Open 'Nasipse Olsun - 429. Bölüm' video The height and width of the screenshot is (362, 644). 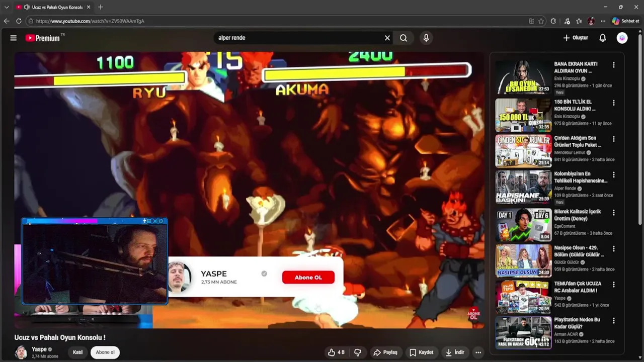click(523, 261)
